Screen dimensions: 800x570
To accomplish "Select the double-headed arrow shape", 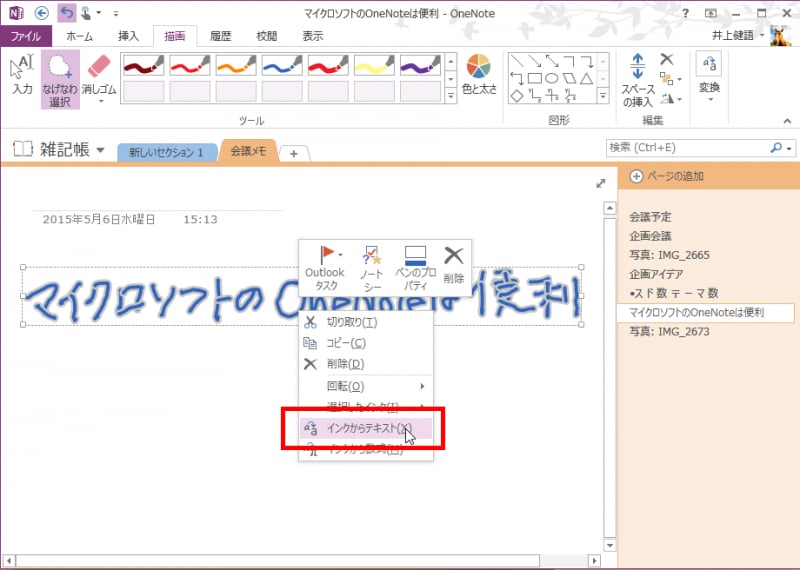I will [x=552, y=61].
